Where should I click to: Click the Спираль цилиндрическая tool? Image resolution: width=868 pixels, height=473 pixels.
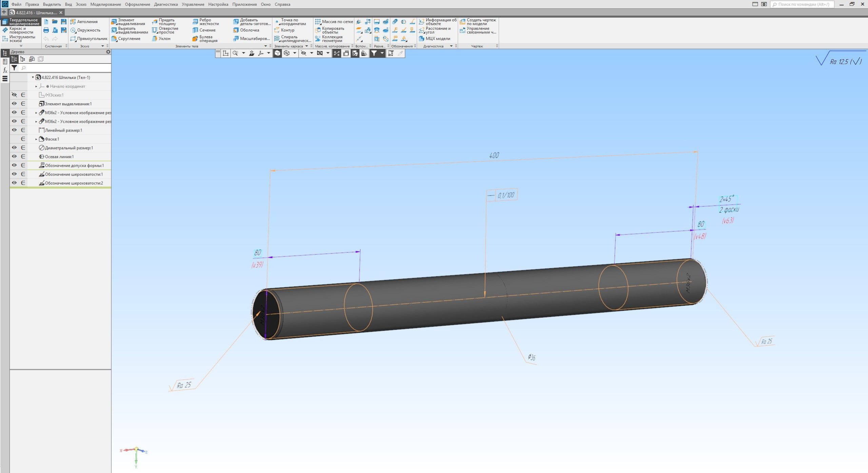[x=292, y=39]
